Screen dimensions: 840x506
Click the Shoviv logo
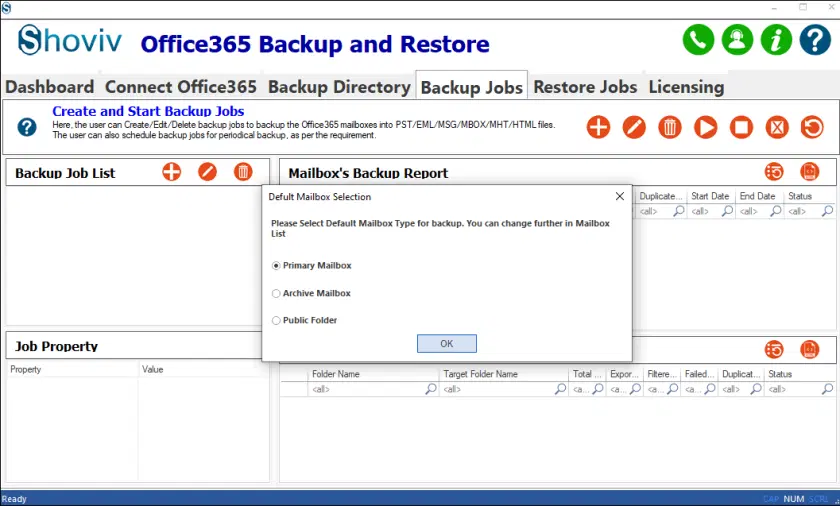point(70,40)
